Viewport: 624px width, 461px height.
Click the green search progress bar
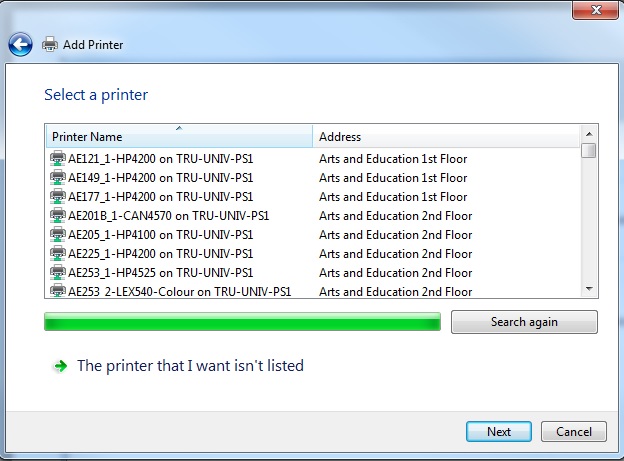point(242,322)
